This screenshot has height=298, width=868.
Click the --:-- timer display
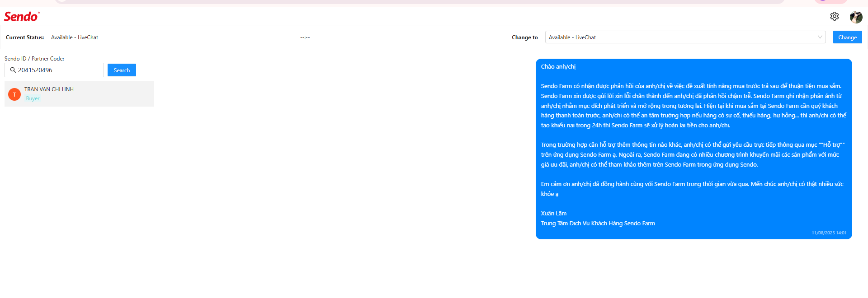point(305,37)
